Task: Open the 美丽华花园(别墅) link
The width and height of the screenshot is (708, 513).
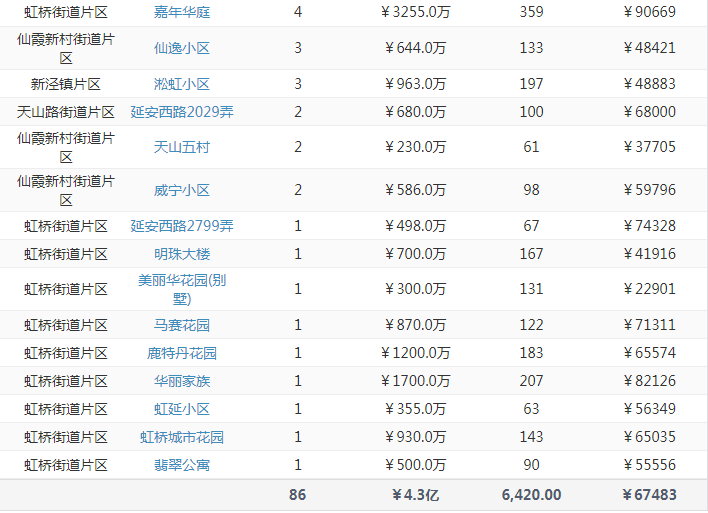Action: [x=182, y=289]
